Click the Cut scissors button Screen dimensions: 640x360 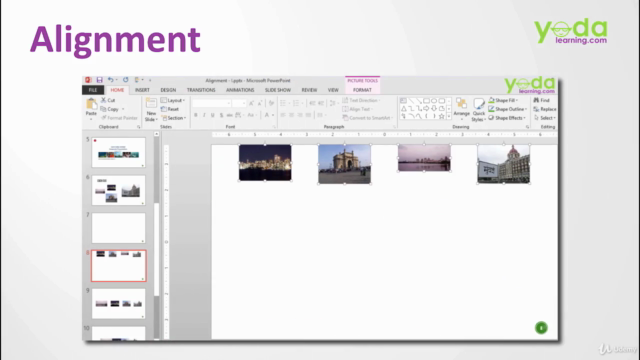pyautogui.click(x=108, y=100)
